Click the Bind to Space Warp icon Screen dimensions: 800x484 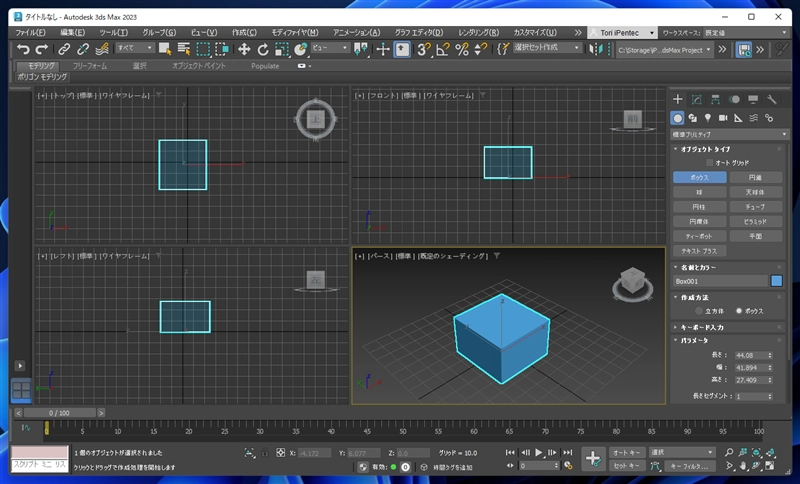[x=102, y=49]
